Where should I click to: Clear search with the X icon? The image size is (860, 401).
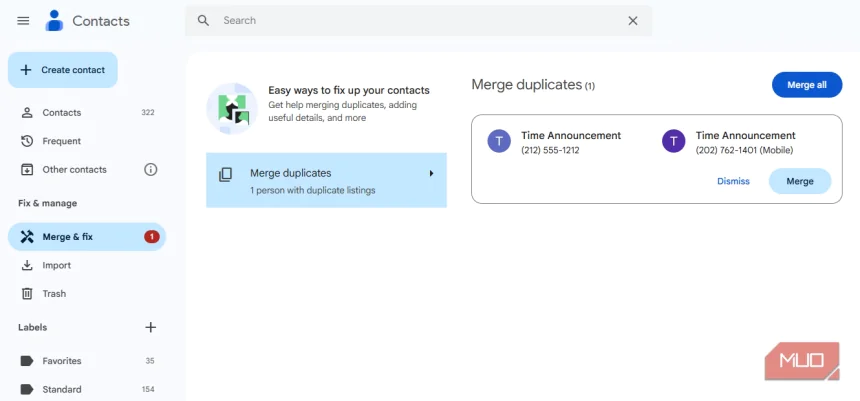click(632, 21)
